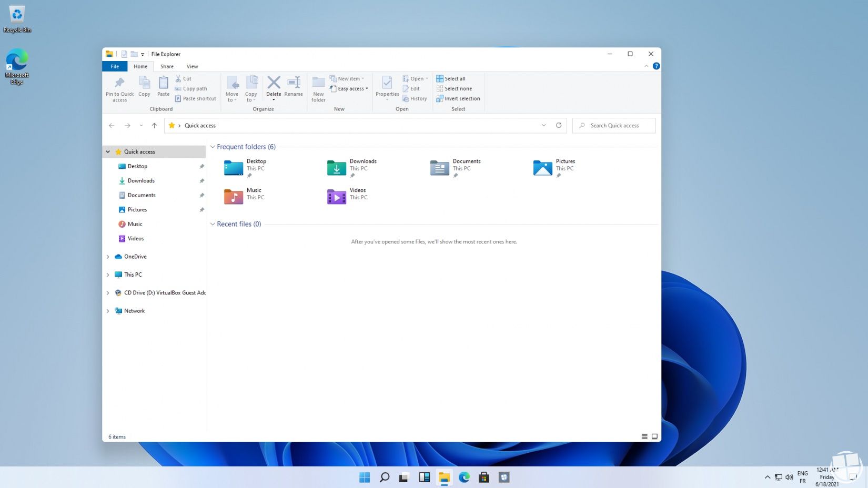Click the Refresh button in the address bar
Viewport: 868px width, 488px height.
tap(559, 125)
